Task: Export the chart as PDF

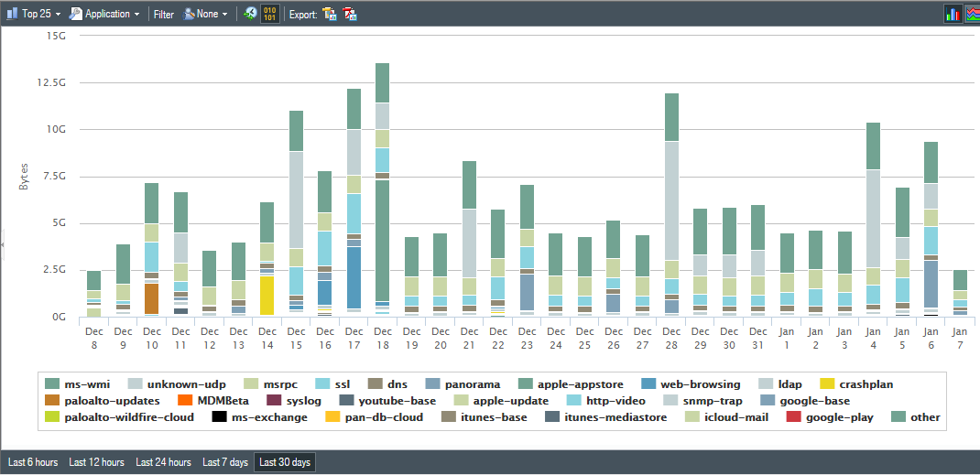Action: (350, 14)
